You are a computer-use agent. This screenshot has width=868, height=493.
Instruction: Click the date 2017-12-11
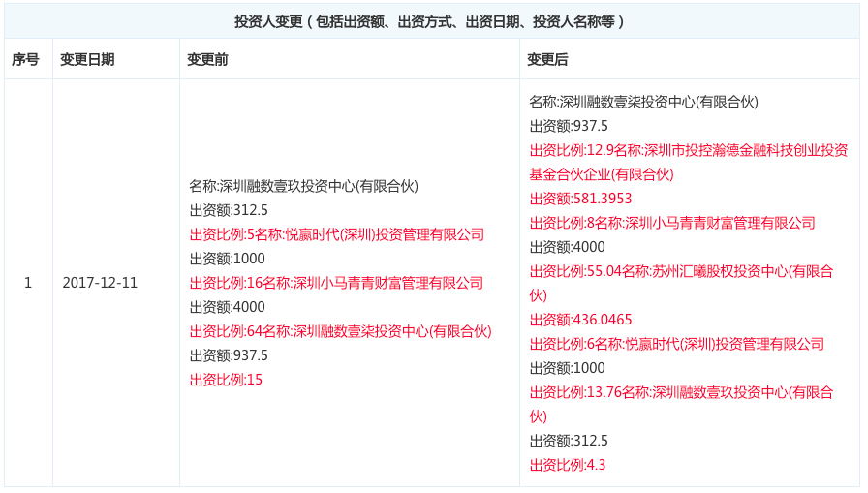(100, 283)
